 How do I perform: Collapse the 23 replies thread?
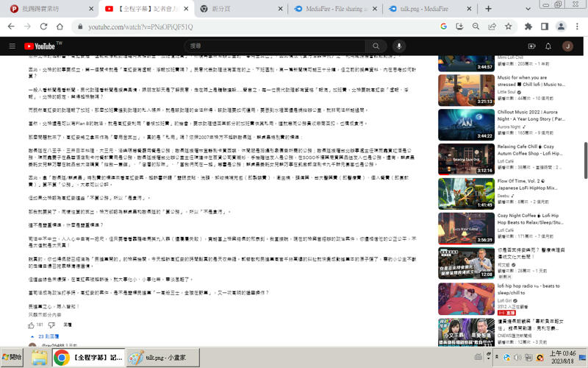pyautogui.click(x=44, y=336)
